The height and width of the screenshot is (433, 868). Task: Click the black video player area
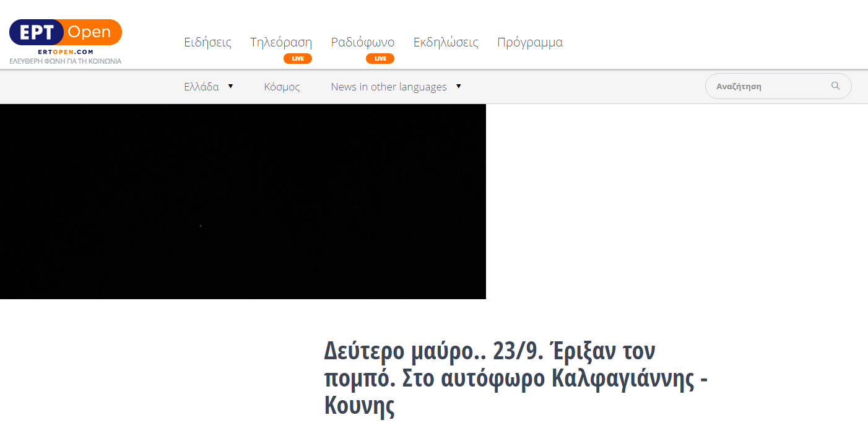click(243, 201)
